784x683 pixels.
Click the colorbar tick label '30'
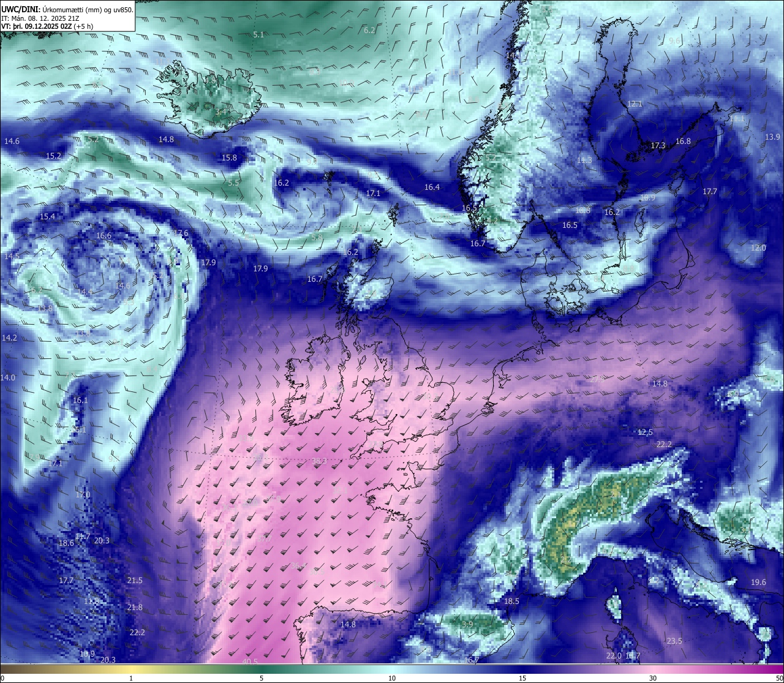653,678
